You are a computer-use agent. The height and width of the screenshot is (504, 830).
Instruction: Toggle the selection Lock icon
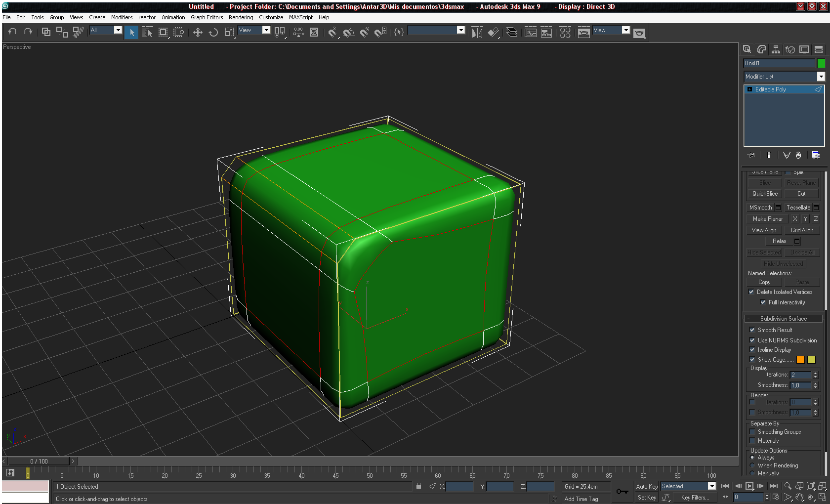click(418, 486)
